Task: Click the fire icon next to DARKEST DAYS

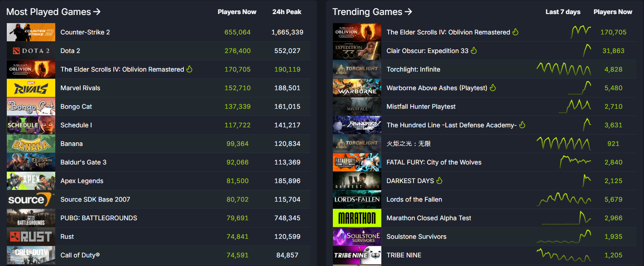Action: 439,180
